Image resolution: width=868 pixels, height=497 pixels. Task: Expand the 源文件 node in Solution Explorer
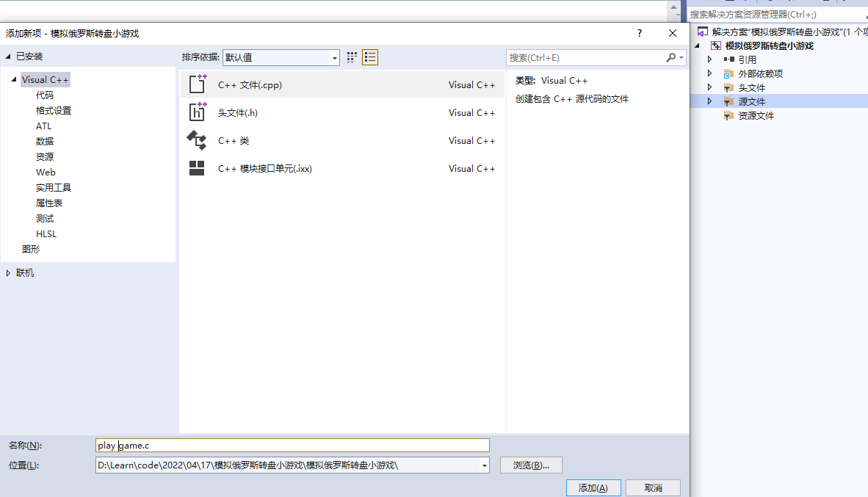(709, 101)
